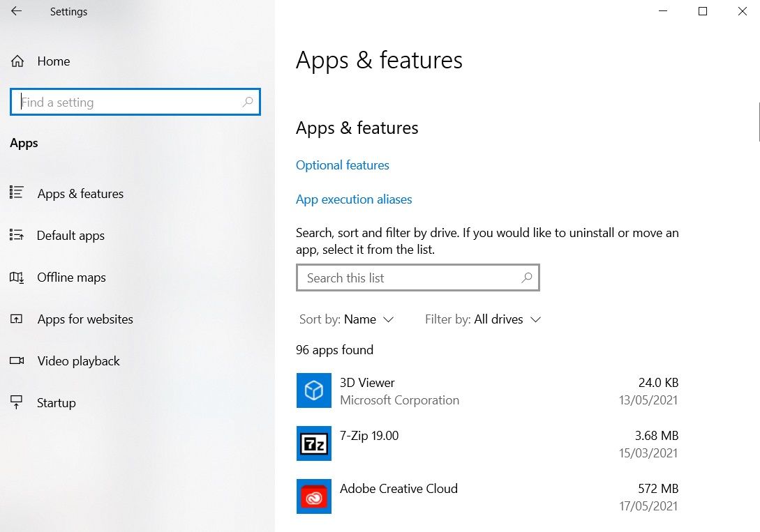Click the 3D Viewer app icon
760x532 pixels.
tap(314, 390)
